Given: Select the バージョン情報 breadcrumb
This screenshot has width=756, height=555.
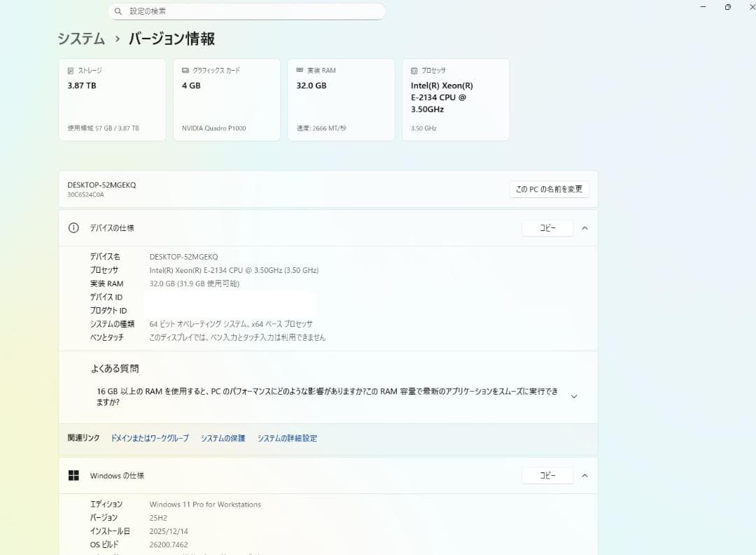Looking at the screenshot, I should [170, 39].
